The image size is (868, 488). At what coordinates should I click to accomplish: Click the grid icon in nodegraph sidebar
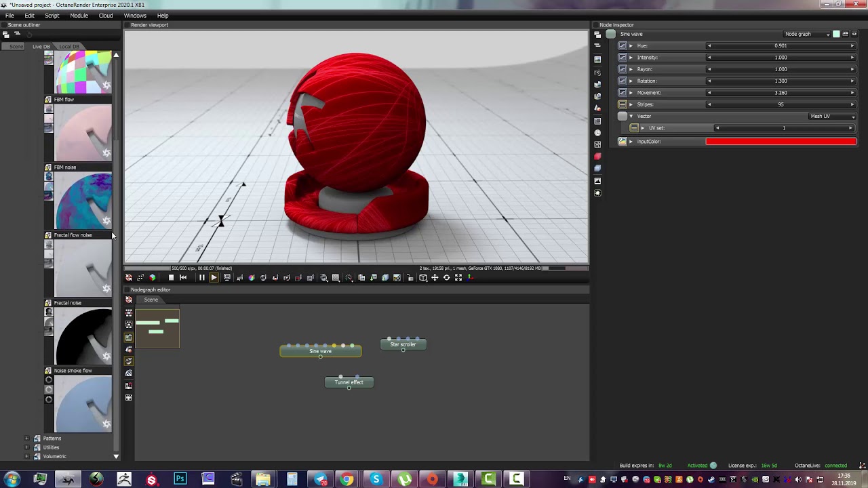point(128,397)
